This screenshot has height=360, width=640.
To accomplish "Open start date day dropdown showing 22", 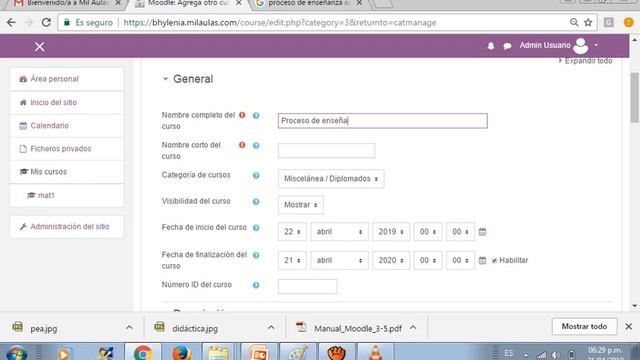I will click(292, 232).
